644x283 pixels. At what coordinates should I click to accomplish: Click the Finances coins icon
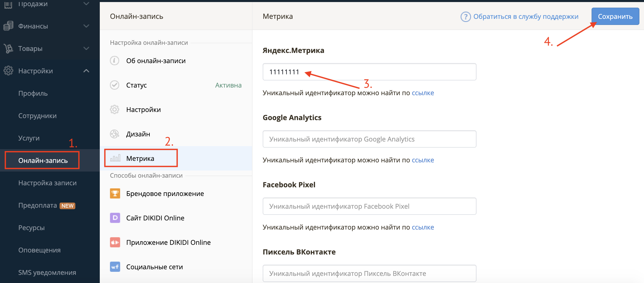click(8, 26)
